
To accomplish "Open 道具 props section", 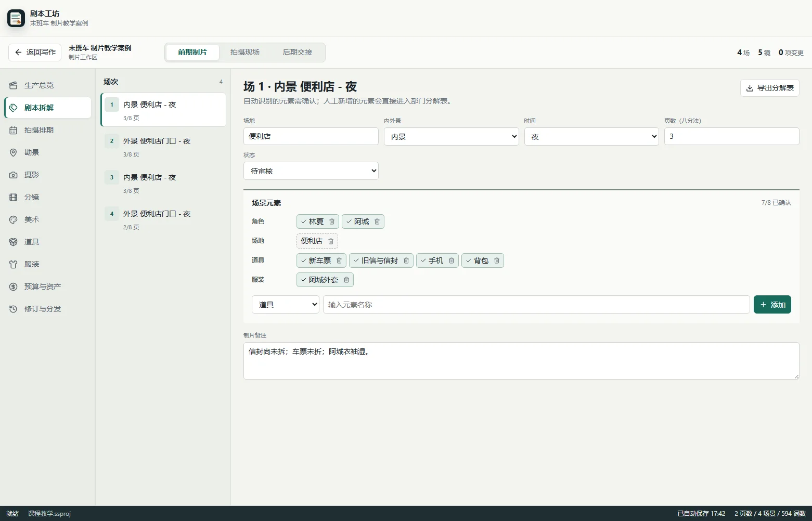I will [x=48, y=242].
